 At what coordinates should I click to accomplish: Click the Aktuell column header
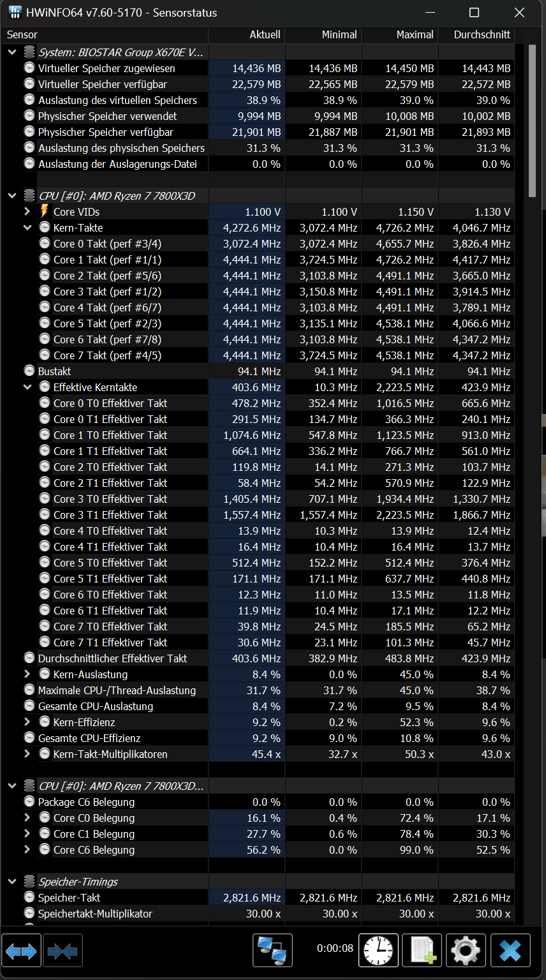point(246,35)
